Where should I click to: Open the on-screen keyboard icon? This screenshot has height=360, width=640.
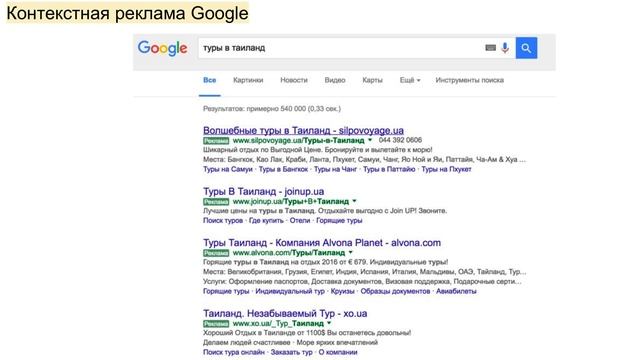490,48
